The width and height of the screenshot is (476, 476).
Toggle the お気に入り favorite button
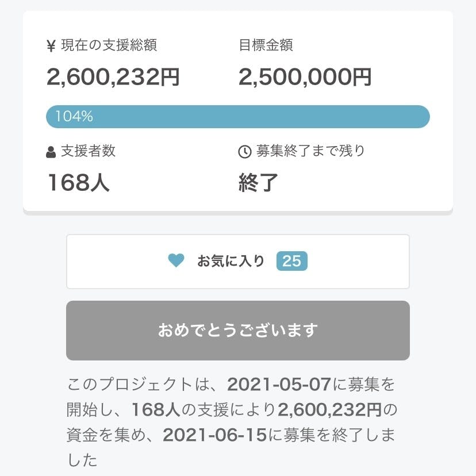(237, 262)
